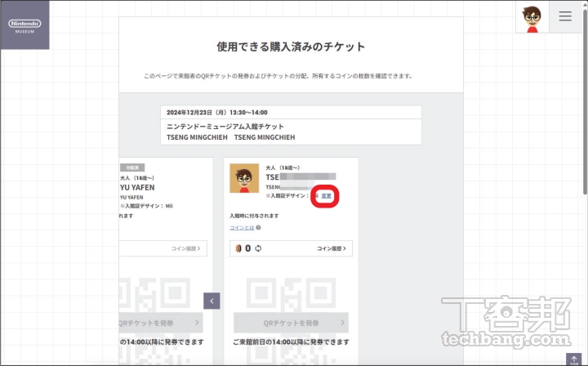Open コイン履歴 in the YU YAFEN card

pyautogui.click(x=185, y=248)
